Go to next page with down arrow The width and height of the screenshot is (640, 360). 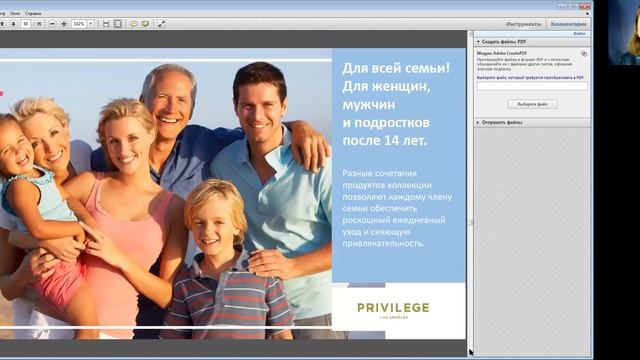point(13,24)
